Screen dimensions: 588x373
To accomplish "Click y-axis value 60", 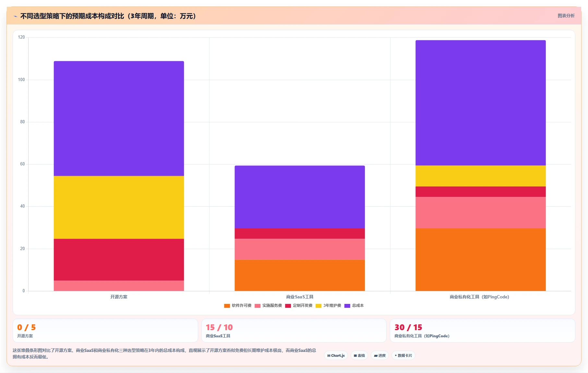I will click(x=22, y=164).
